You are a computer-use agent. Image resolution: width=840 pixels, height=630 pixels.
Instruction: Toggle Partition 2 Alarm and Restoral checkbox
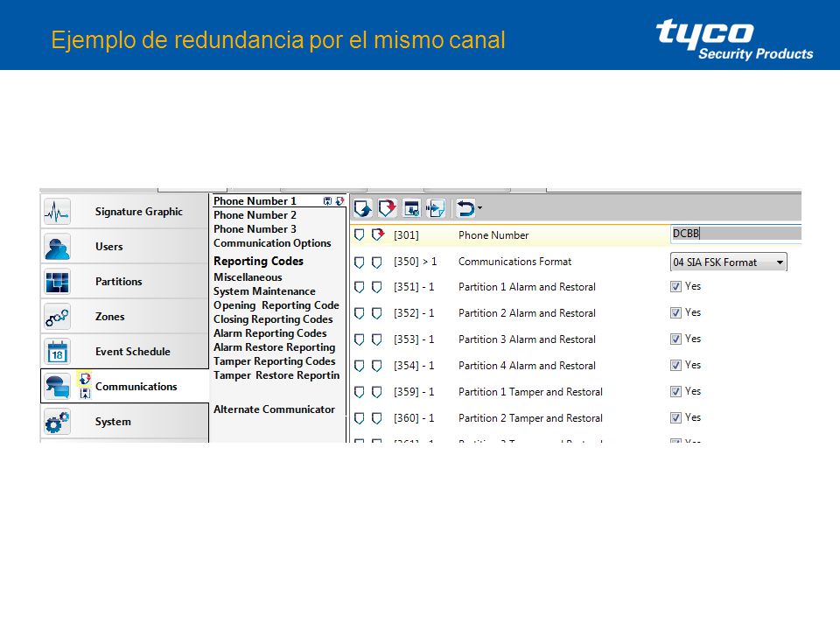[x=675, y=313]
